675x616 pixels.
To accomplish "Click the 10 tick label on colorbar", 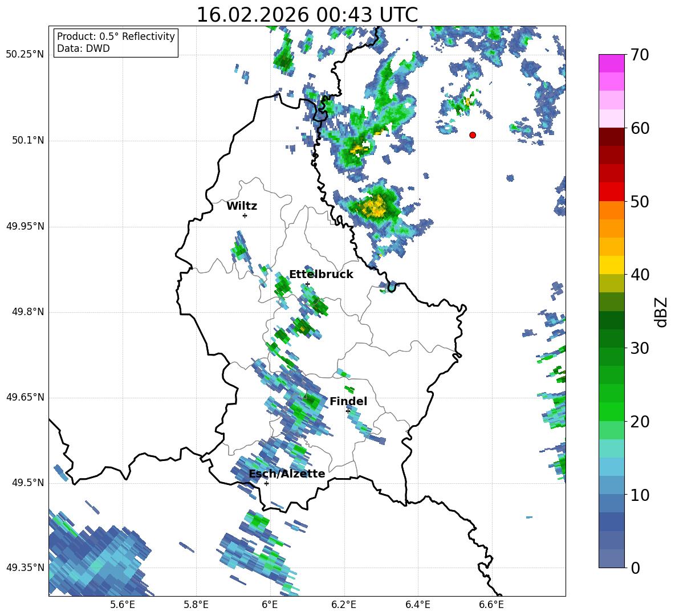I will pyautogui.click(x=640, y=495).
